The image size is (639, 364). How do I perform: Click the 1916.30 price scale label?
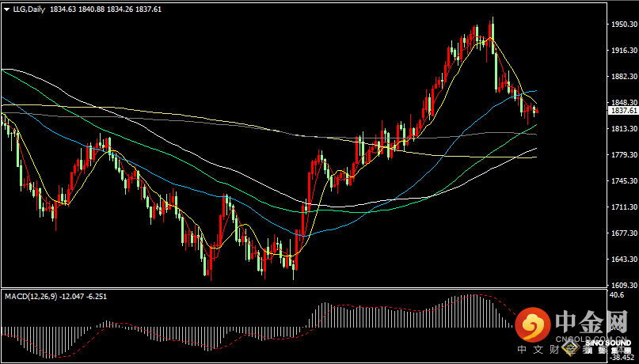(x=623, y=51)
